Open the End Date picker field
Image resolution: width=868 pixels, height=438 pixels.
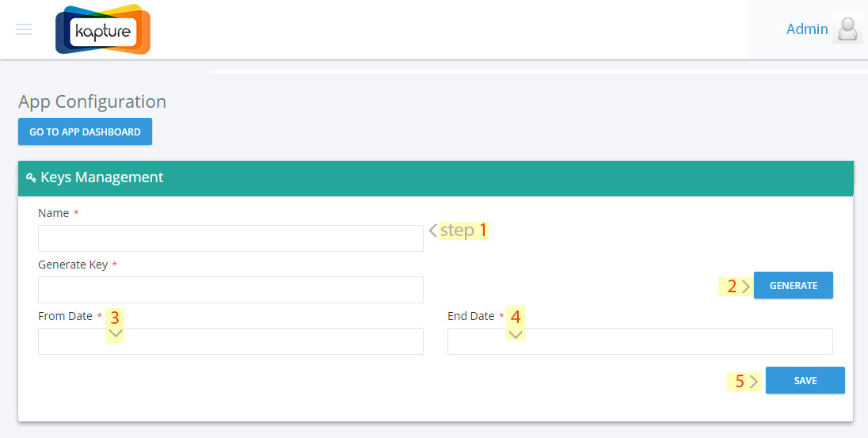tap(640, 341)
